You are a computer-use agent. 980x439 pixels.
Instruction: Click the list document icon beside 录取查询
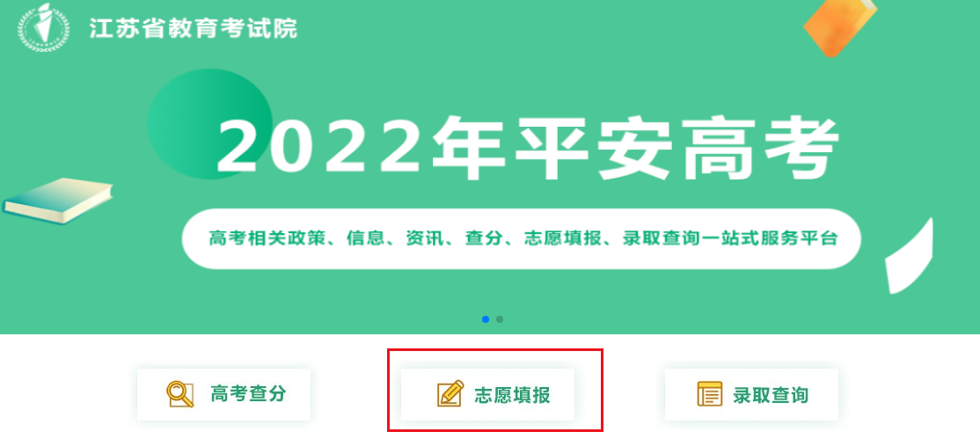(x=709, y=394)
